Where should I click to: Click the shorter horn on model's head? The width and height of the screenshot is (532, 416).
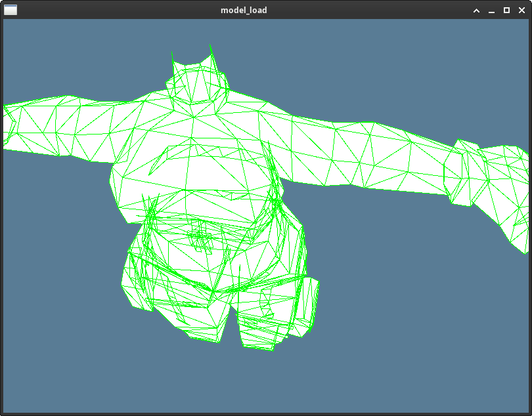[174, 62]
